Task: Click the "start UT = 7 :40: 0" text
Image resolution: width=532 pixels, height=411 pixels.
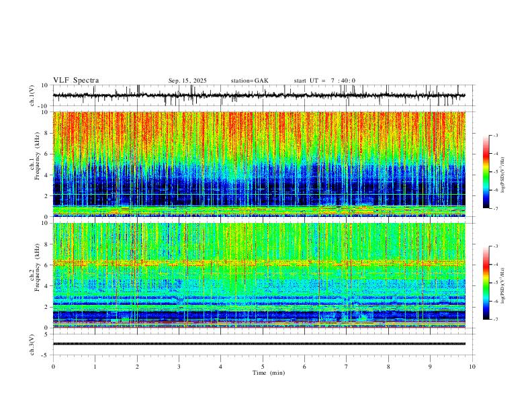Action: (324, 81)
